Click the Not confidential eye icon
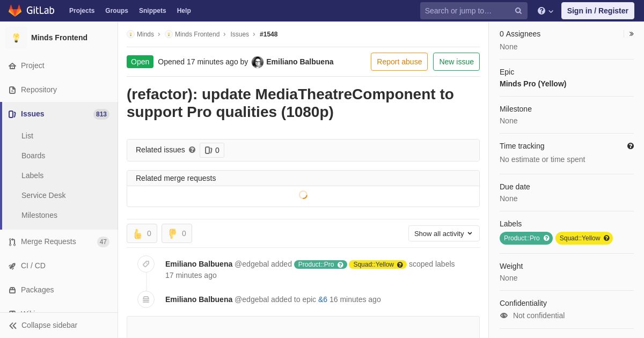644x338 pixels. click(x=504, y=315)
